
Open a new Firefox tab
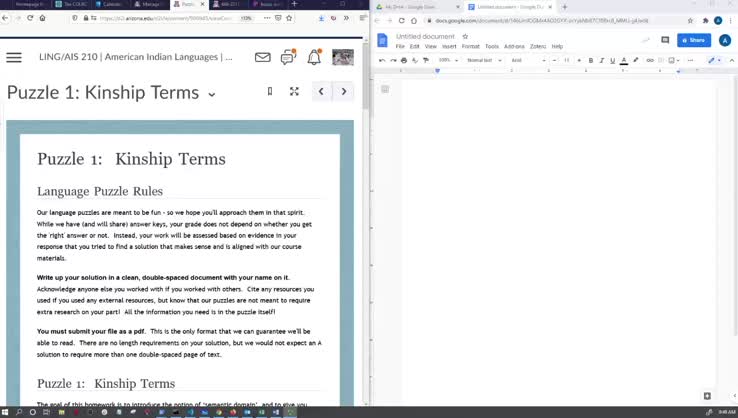point(294,4)
